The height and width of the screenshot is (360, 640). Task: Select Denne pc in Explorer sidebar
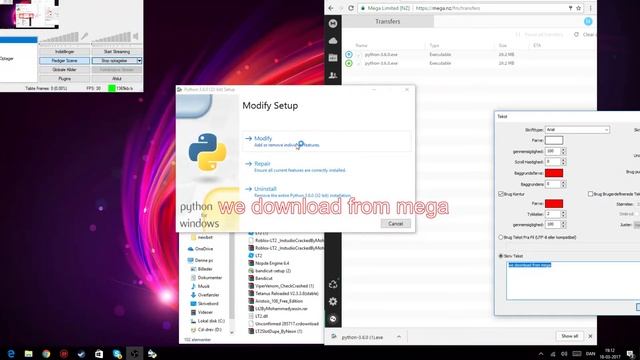click(x=200, y=260)
